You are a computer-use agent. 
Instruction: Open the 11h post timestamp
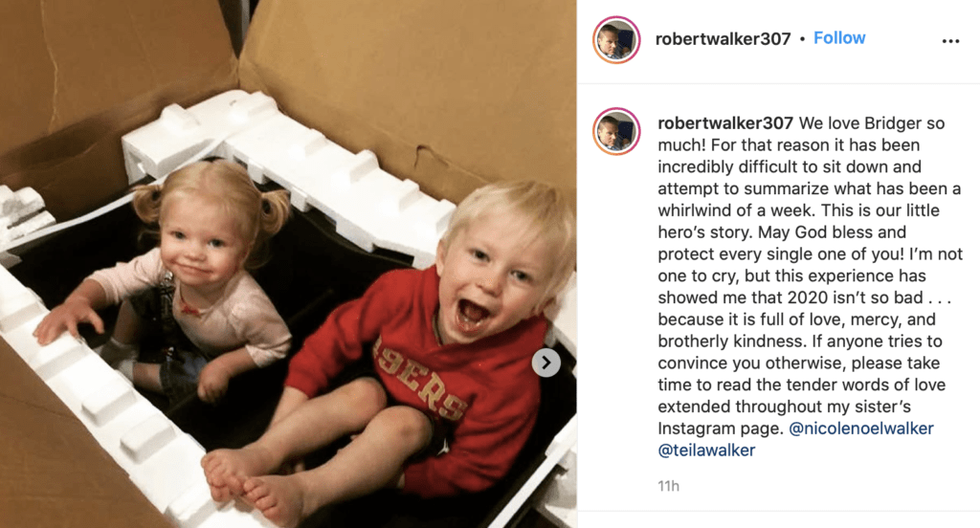click(668, 486)
